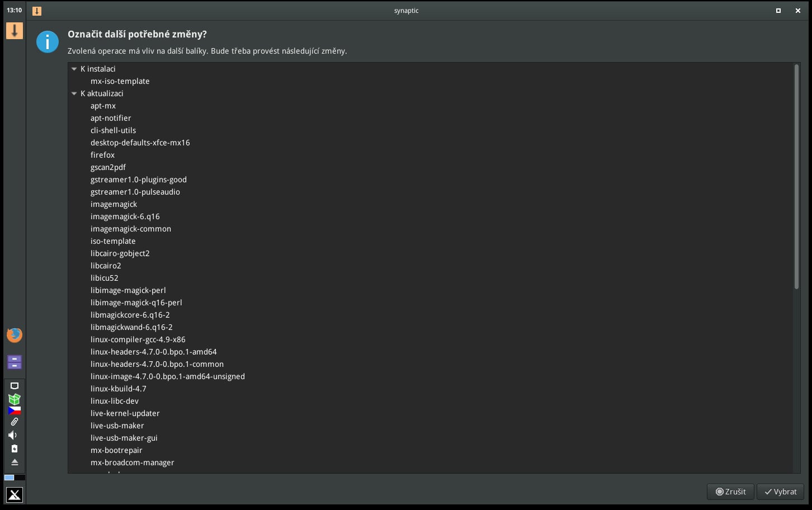Click the panel clock showing 13:10
812x510 pixels.
click(15, 10)
